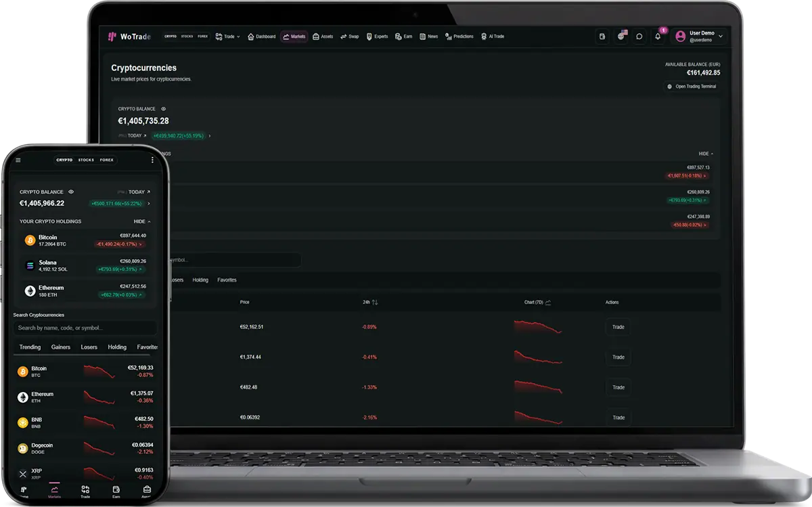Toggle the crypto balance eye on laptop
812x507 pixels.
[x=164, y=109]
